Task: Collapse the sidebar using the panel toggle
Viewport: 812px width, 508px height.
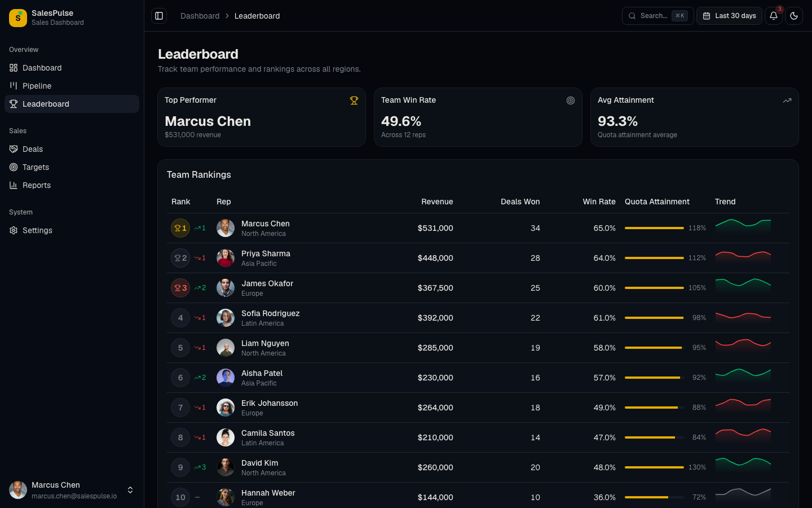Action: (x=158, y=16)
